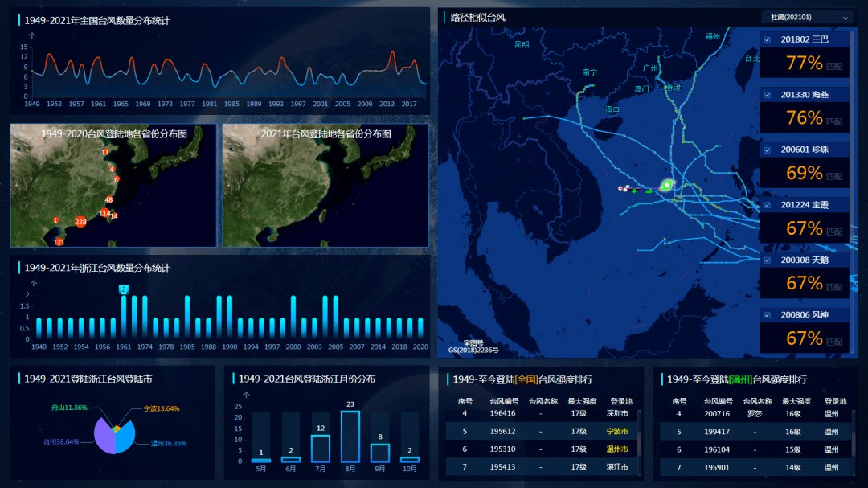Select the 195612 宁波市 ranking row

[543, 432]
